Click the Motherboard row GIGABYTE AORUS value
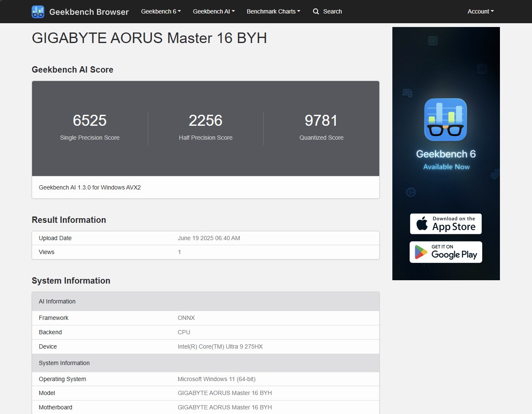 tap(225, 407)
